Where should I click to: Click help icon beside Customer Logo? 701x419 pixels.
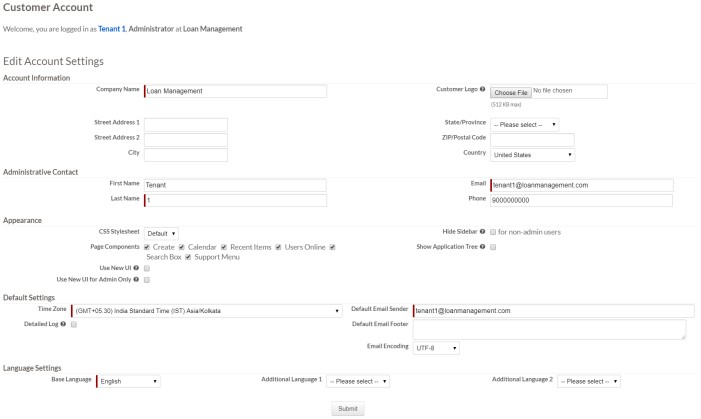coord(483,90)
